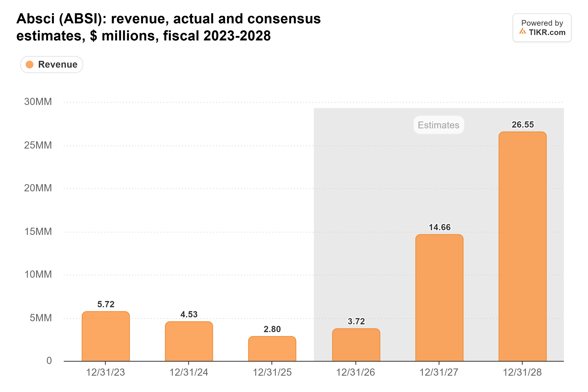
Task: Click the 25MM y-axis label
Action: [x=38, y=145]
